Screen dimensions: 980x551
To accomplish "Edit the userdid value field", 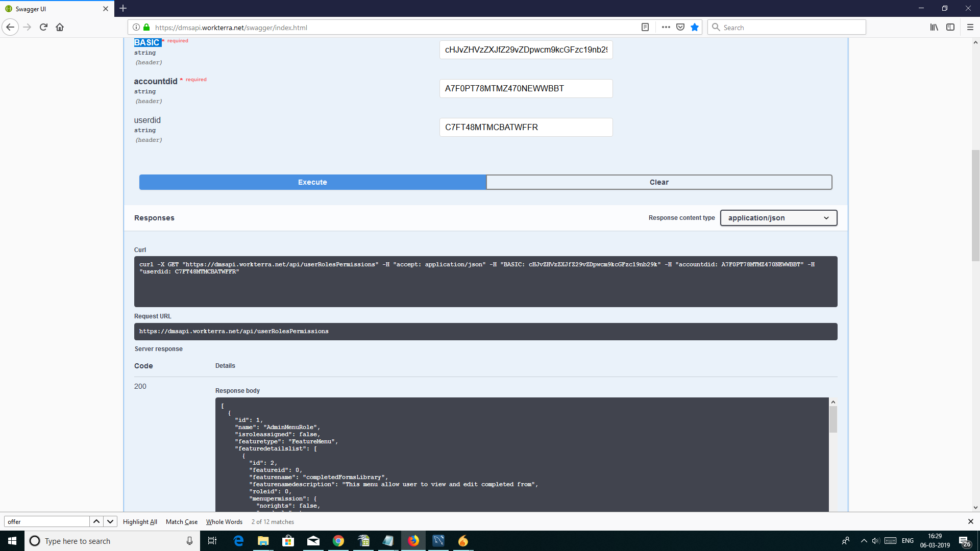I will [x=526, y=127].
